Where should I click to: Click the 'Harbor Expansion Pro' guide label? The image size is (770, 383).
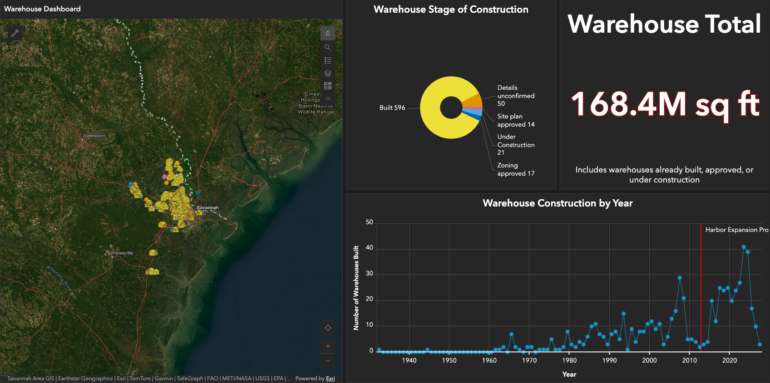pos(736,229)
